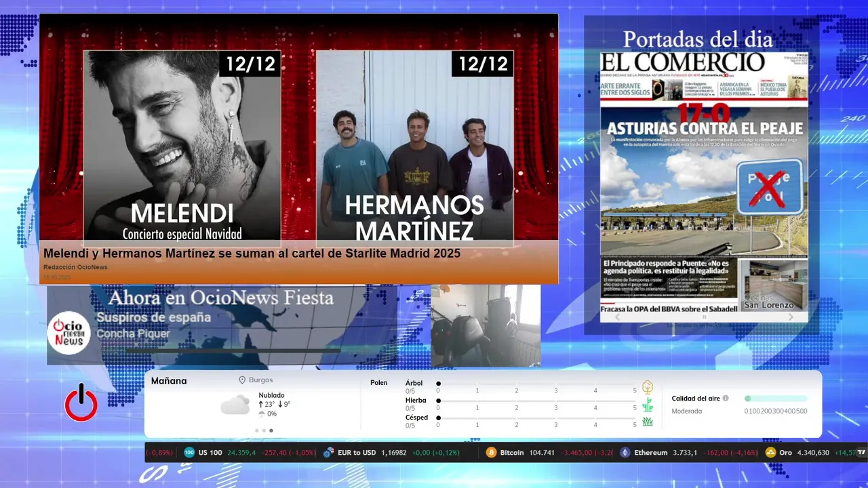Click the Ethereum diamond icon

(x=625, y=452)
